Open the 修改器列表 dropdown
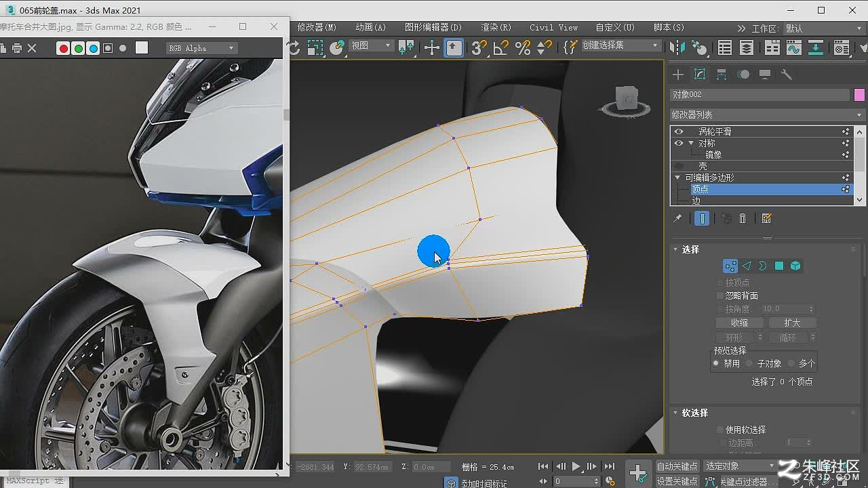Viewport: 868px width, 488px height. tap(768, 115)
